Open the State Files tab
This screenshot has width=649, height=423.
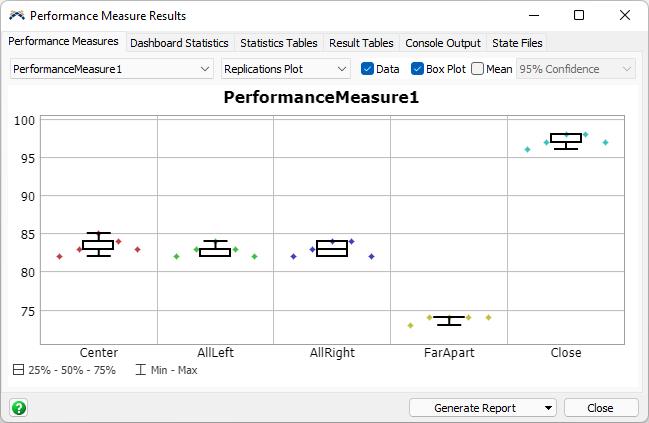[517, 43]
